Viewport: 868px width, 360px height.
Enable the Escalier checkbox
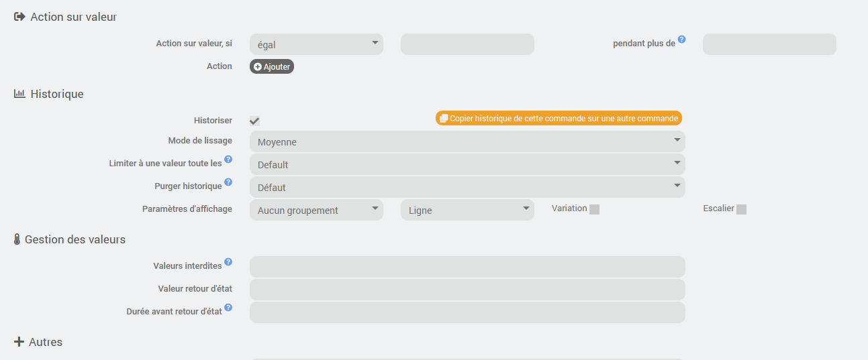741,209
